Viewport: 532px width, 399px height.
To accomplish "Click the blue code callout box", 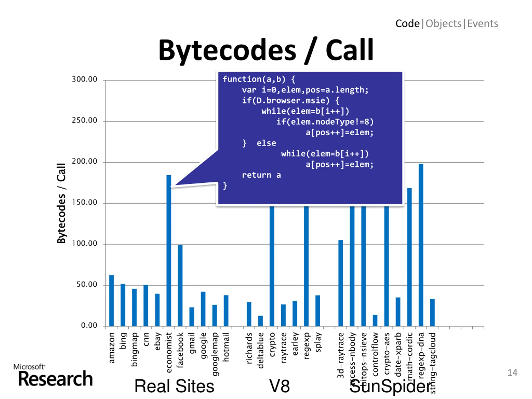I will [x=310, y=138].
